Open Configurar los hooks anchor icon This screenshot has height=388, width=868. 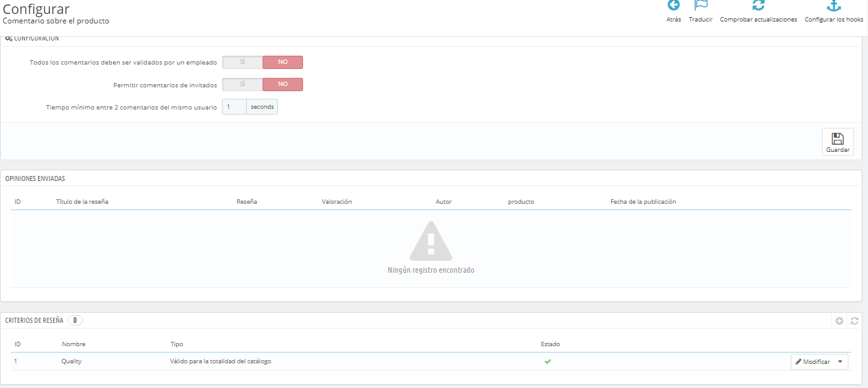click(834, 5)
